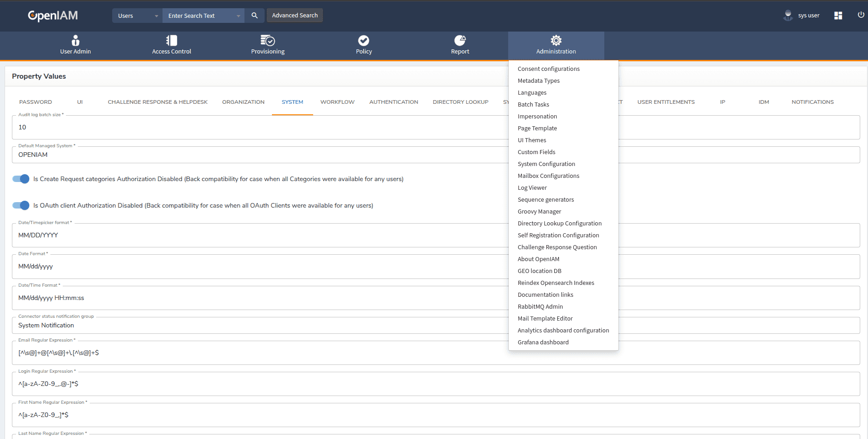Open the Users search type dropdown
Screen dimensions: 868x439
point(137,16)
